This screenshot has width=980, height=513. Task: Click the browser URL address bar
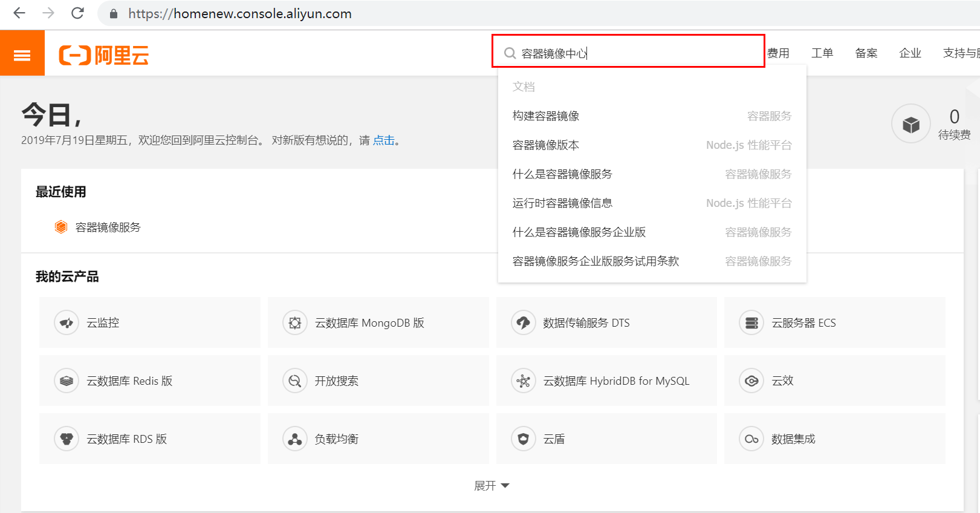(538, 13)
